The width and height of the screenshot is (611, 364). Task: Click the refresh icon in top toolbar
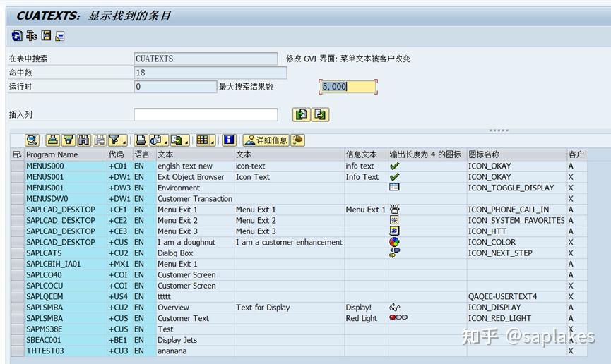pyautogui.click(x=17, y=36)
